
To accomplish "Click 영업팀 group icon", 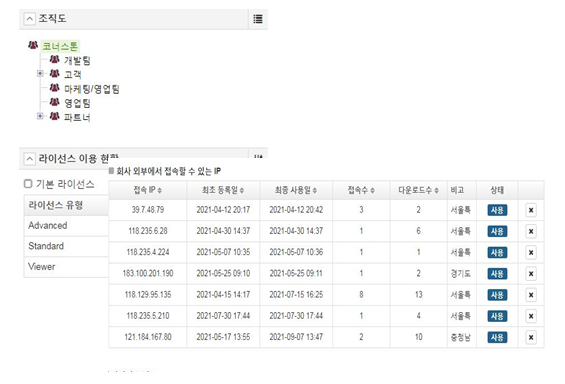I will (54, 102).
